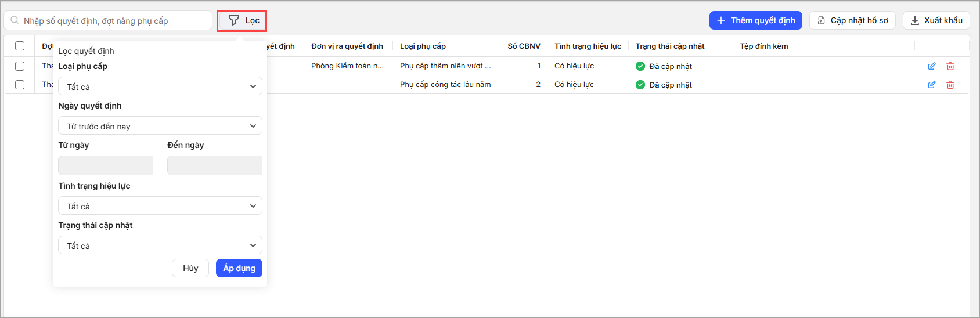Sort by Số CBNV column header
Image resolution: width=980 pixels, height=318 pixels.
tap(524, 46)
